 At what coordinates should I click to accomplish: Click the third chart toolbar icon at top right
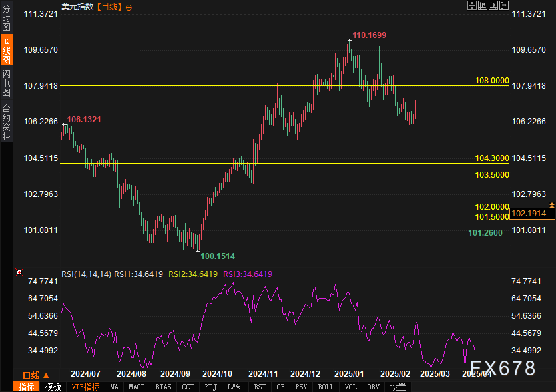pos(493,5)
